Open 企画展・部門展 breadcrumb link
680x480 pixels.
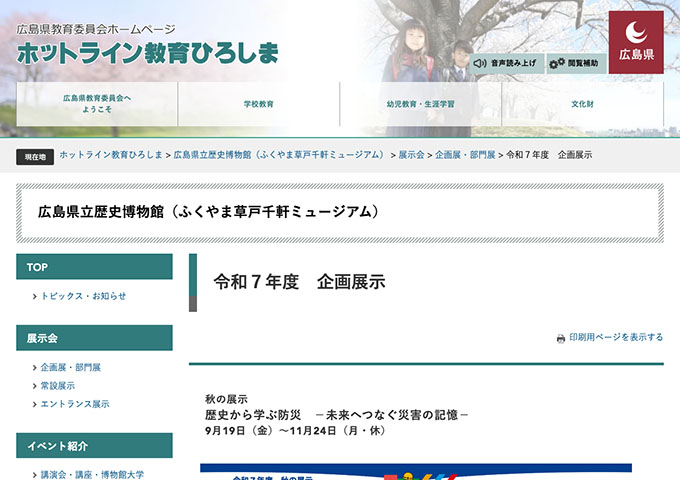pyautogui.click(x=465, y=155)
